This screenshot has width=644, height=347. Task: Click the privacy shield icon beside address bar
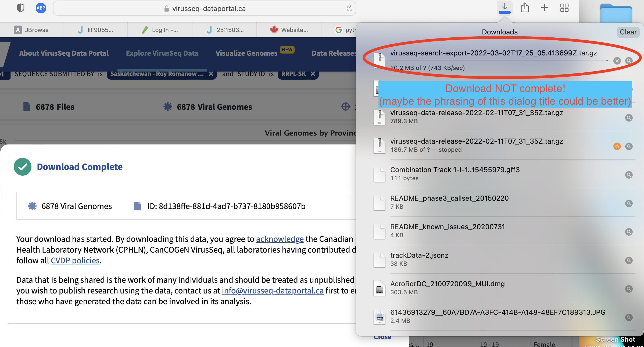(20, 8)
